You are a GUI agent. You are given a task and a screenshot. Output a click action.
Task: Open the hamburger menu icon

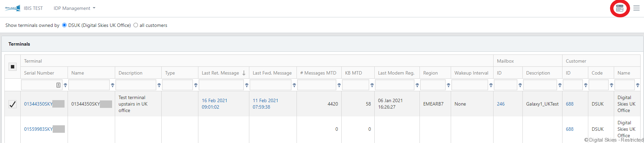pos(637,8)
